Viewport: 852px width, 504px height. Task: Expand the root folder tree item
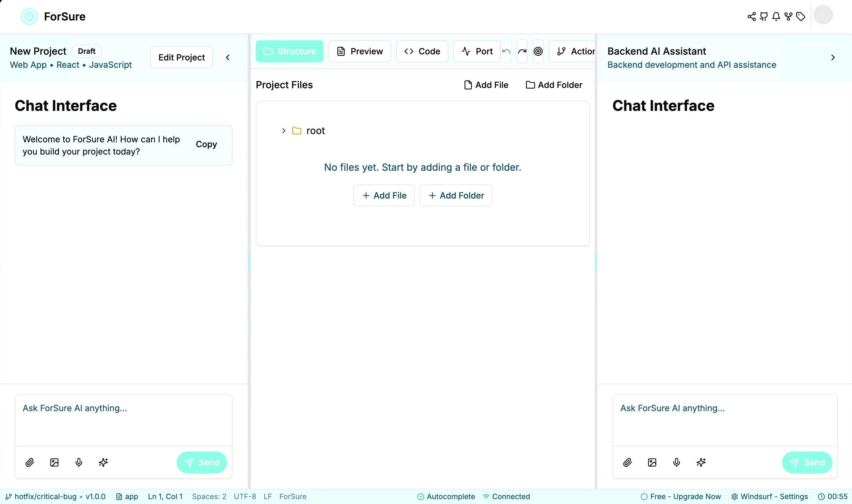pyautogui.click(x=284, y=131)
